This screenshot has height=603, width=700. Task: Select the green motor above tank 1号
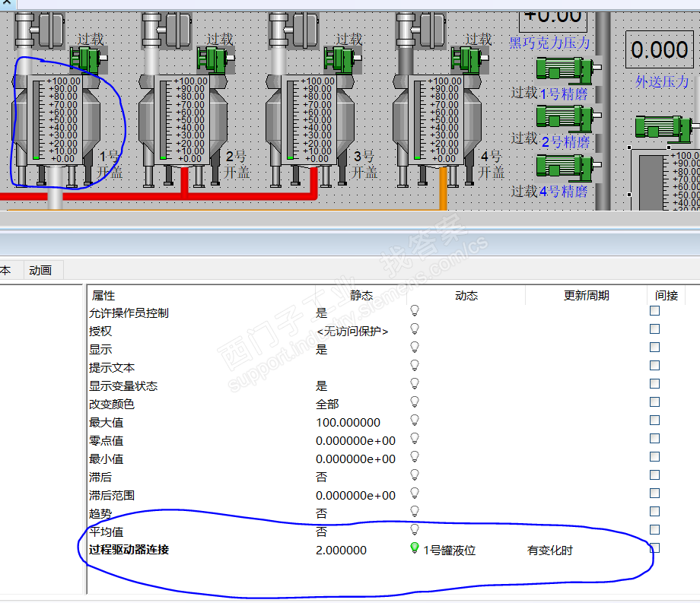click(x=89, y=60)
